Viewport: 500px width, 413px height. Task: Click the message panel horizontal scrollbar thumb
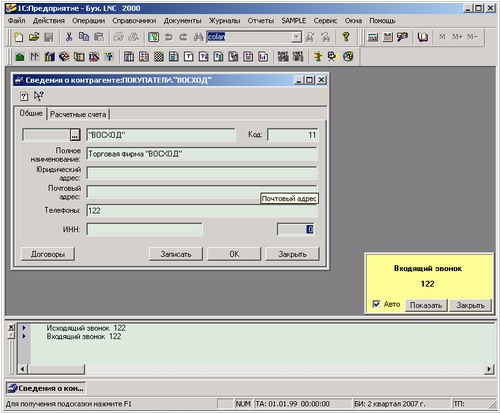point(56,369)
